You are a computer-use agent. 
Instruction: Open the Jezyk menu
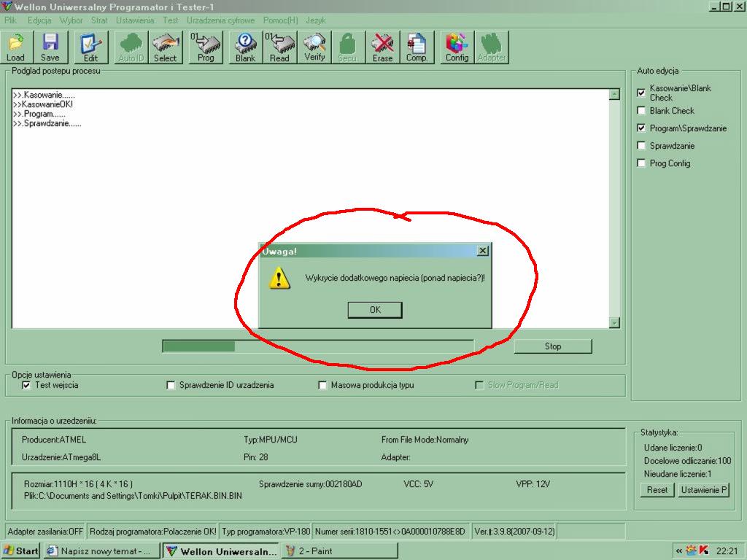click(x=315, y=20)
